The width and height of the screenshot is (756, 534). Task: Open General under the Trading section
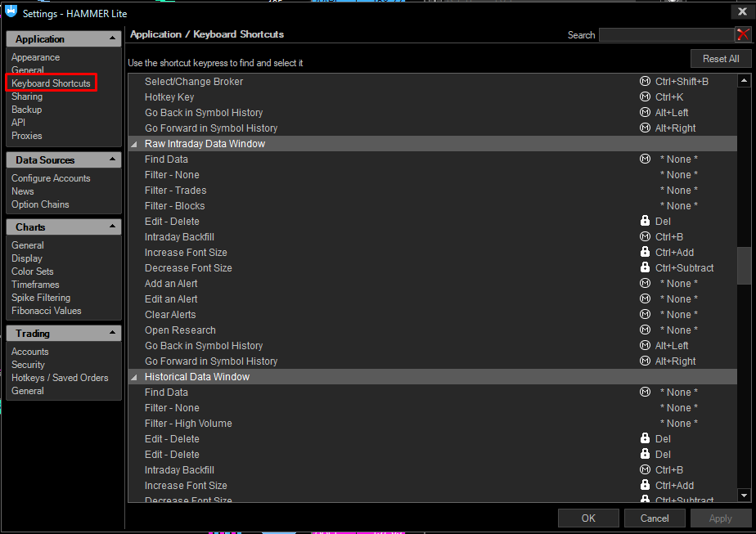(x=28, y=391)
